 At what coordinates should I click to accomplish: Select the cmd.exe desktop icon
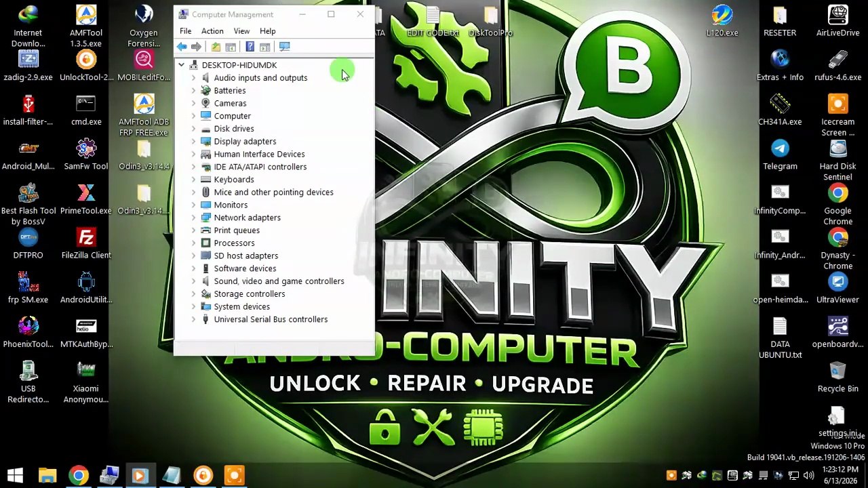(x=86, y=110)
